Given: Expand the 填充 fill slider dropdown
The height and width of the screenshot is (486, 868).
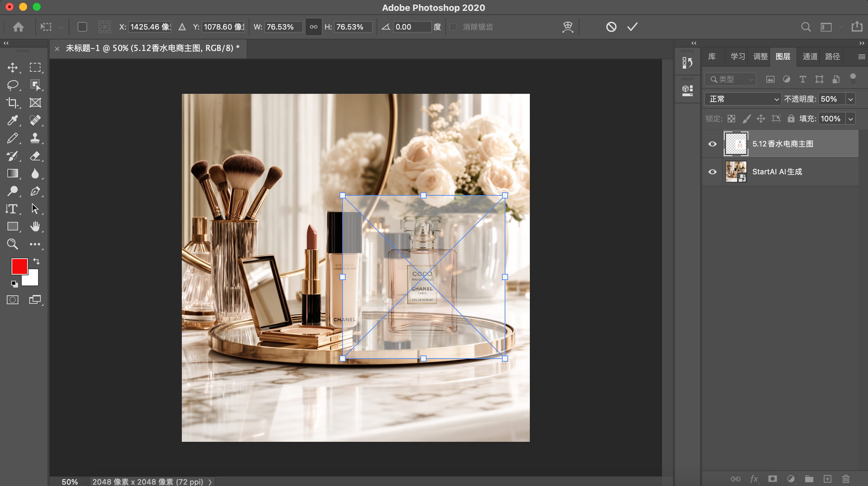Looking at the screenshot, I should click(x=850, y=119).
